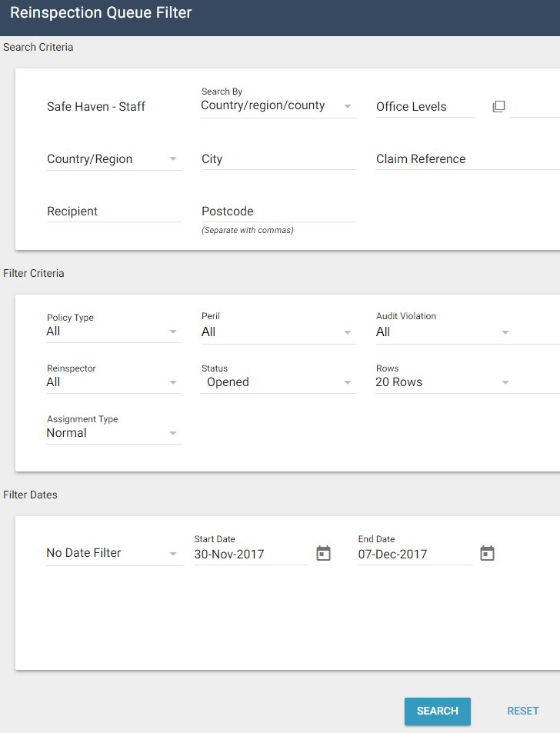This screenshot has width=560, height=733.
Task: Expand the Policy Type dropdown
Action: [x=114, y=332]
